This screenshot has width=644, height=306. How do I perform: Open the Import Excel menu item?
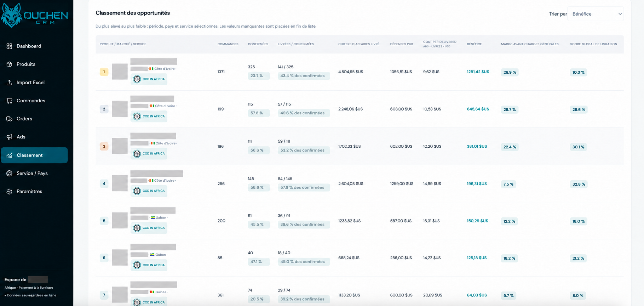pyautogui.click(x=34, y=83)
